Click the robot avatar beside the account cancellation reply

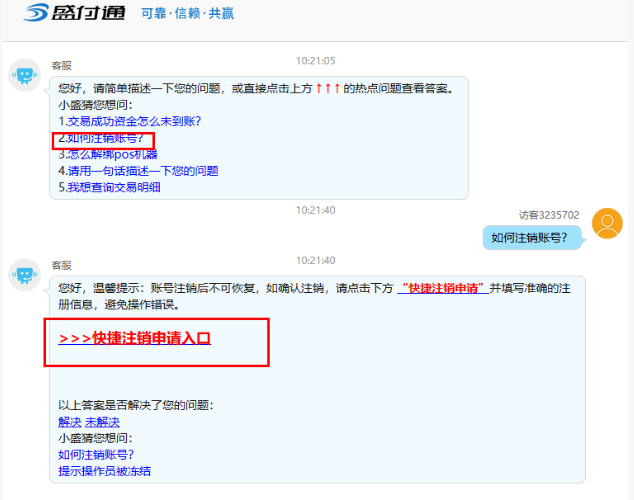point(25,273)
